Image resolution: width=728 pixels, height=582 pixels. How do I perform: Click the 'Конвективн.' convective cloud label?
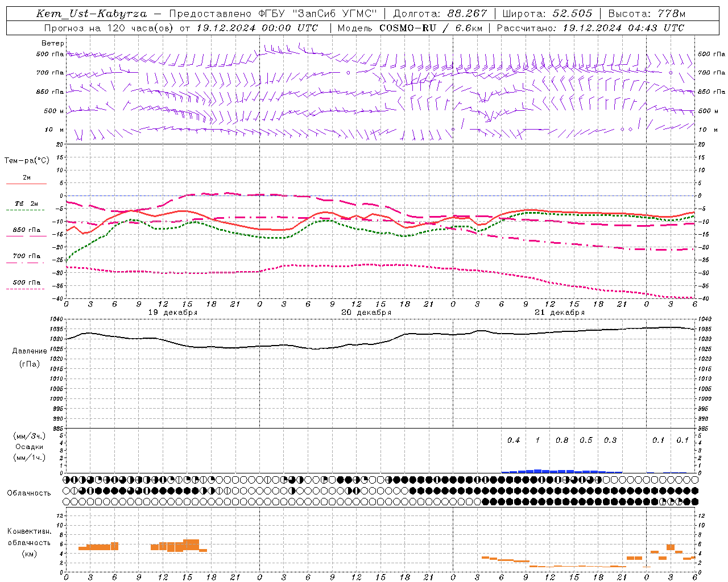[29, 531]
